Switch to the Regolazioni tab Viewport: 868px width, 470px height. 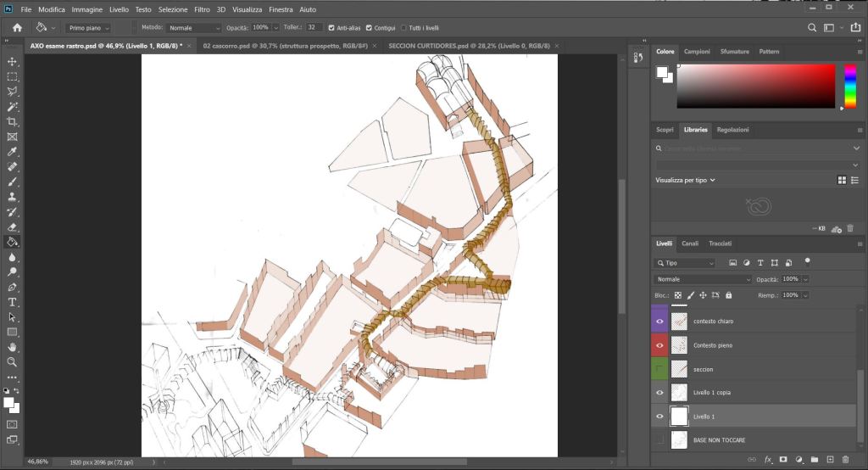732,130
